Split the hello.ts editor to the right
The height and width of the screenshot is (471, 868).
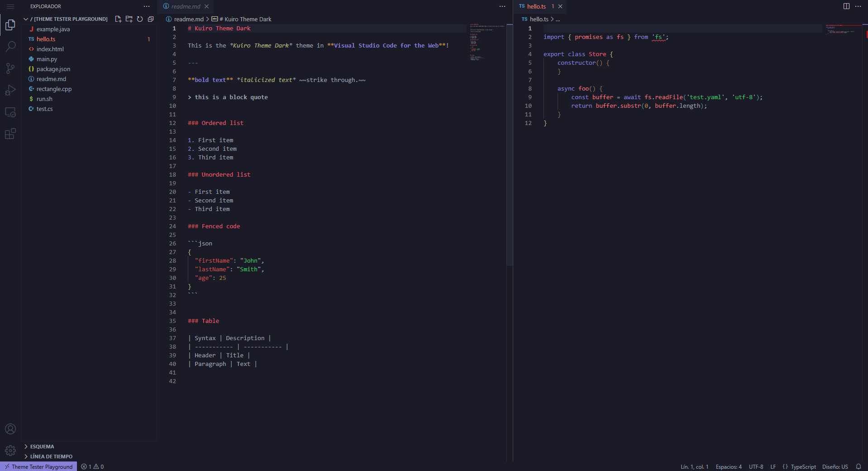pyautogui.click(x=846, y=6)
